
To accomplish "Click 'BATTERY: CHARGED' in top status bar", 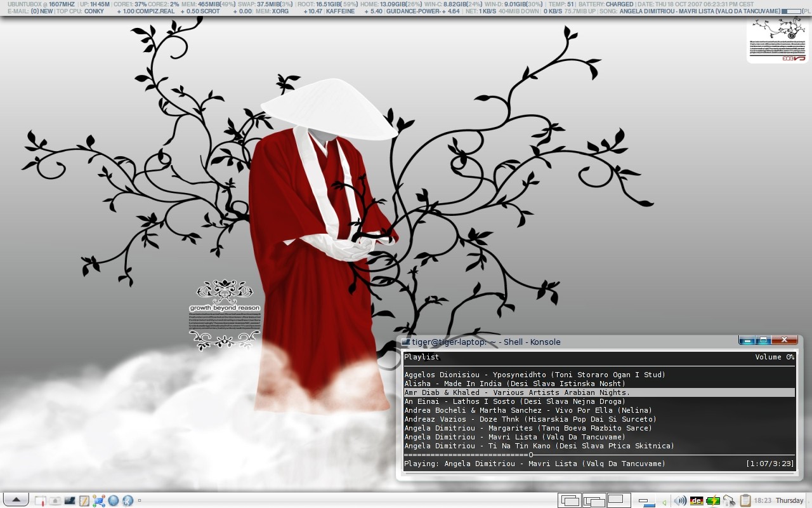I will [606, 4].
